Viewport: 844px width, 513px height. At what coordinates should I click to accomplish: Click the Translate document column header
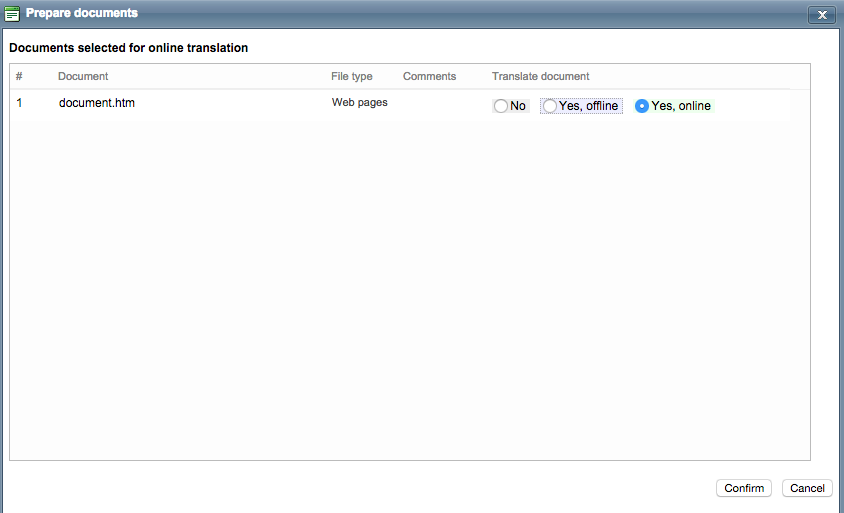pyautogui.click(x=540, y=76)
